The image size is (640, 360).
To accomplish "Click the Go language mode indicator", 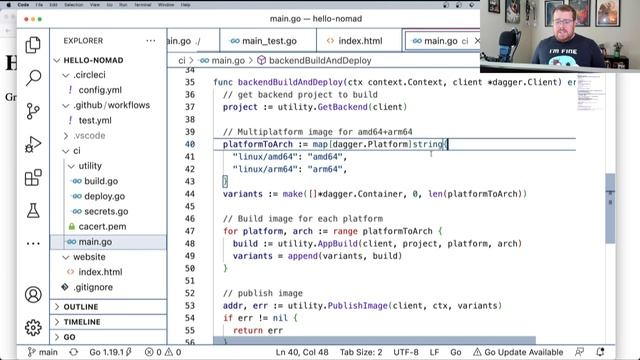I will pyautogui.click(x=456, y=352).
